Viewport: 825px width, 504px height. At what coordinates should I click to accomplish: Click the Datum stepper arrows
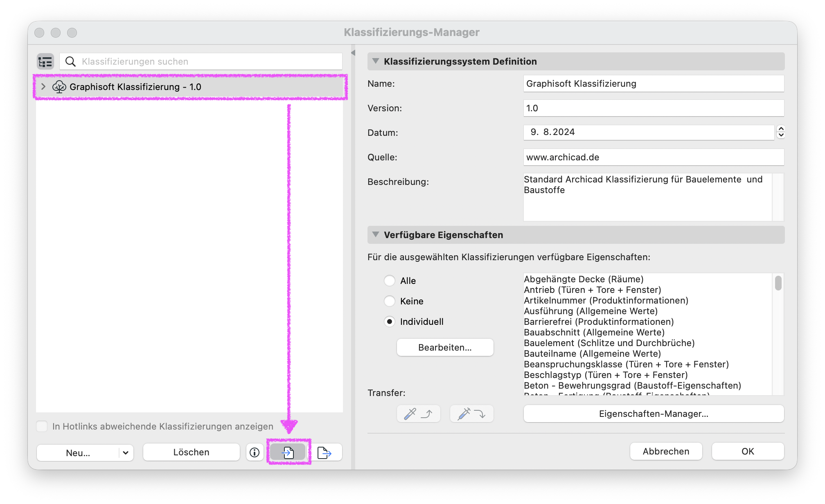click(x=781, y=132)
